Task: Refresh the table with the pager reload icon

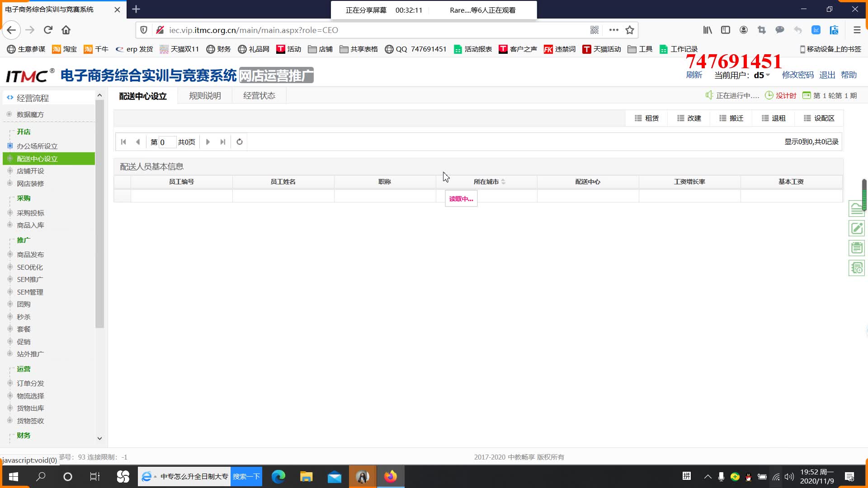Action: pos(240,142)
